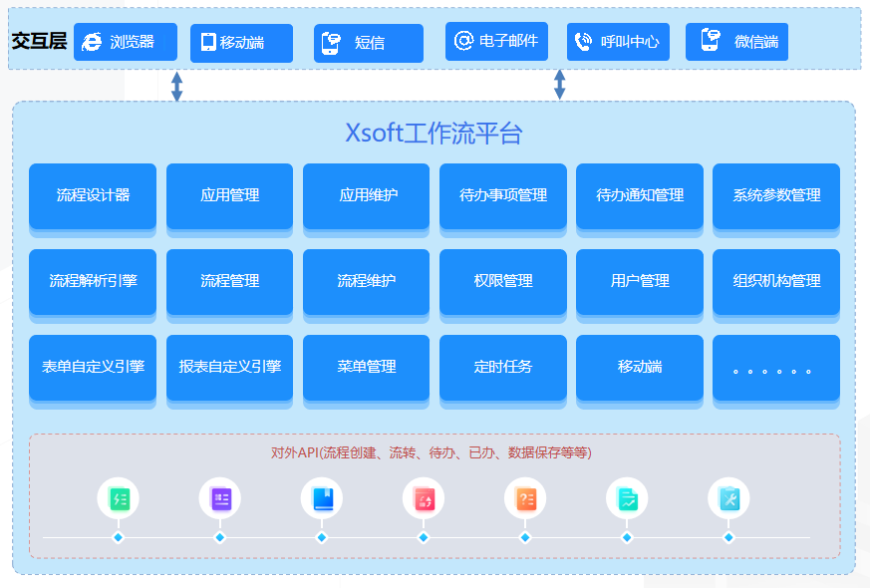
Task: Click the purple list document icon
Action: 220,498
